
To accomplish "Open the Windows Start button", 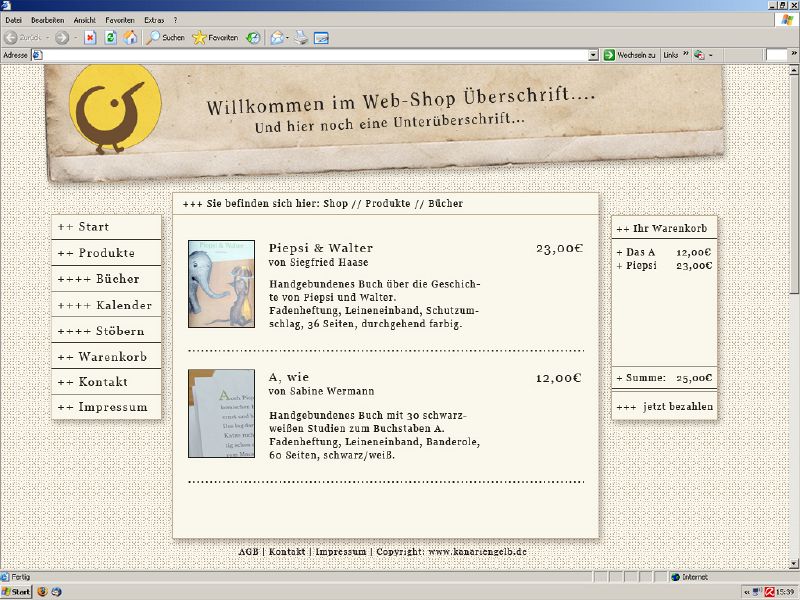I will coord(16,592).
